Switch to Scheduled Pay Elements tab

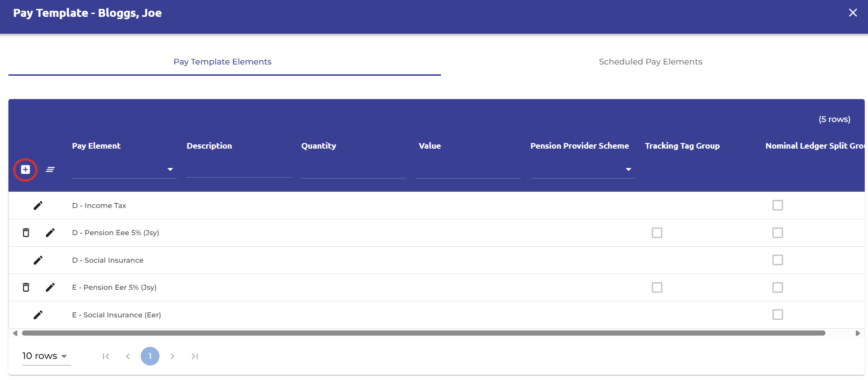point(651,62)
